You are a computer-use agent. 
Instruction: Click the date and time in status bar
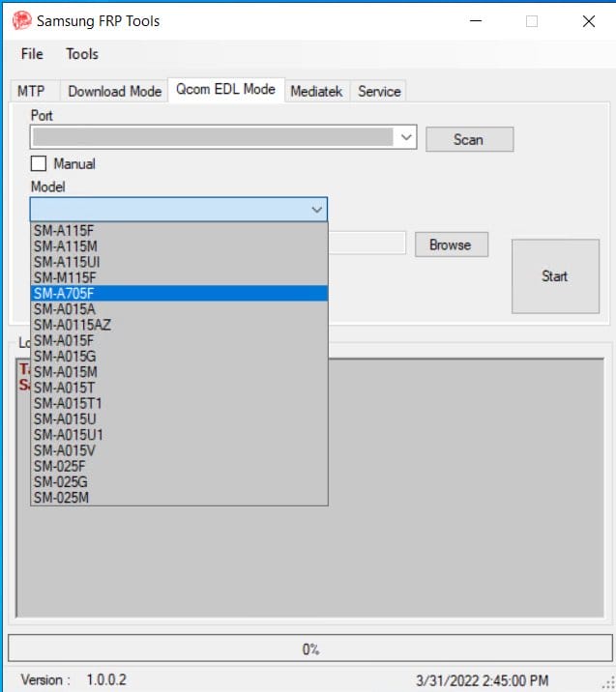tap(483, 680)
